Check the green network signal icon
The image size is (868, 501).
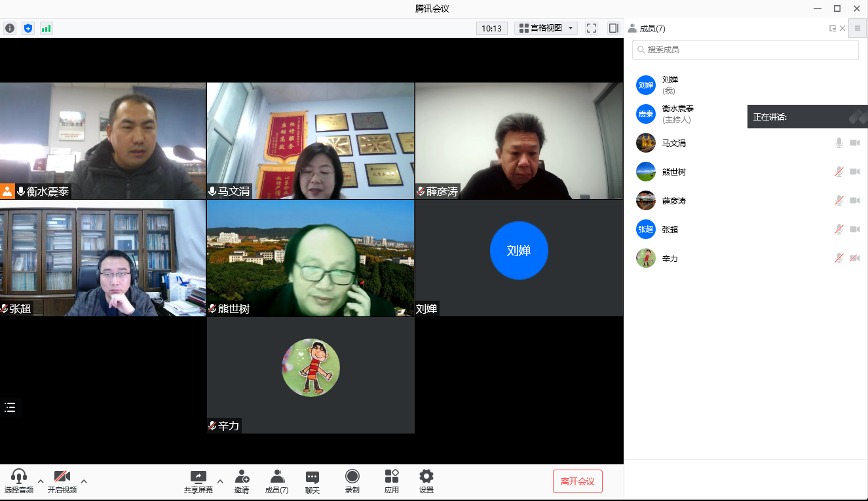[46, 28]
